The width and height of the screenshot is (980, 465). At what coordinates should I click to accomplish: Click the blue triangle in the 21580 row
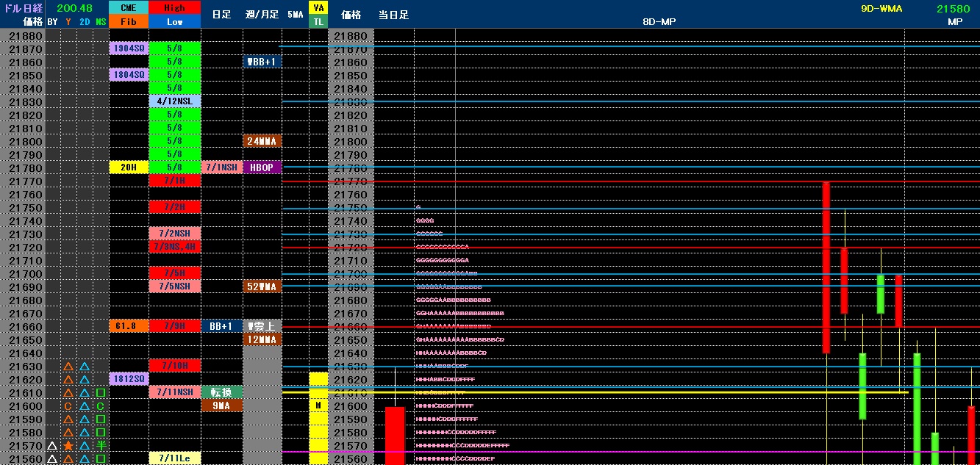click(x=85, y=433)
